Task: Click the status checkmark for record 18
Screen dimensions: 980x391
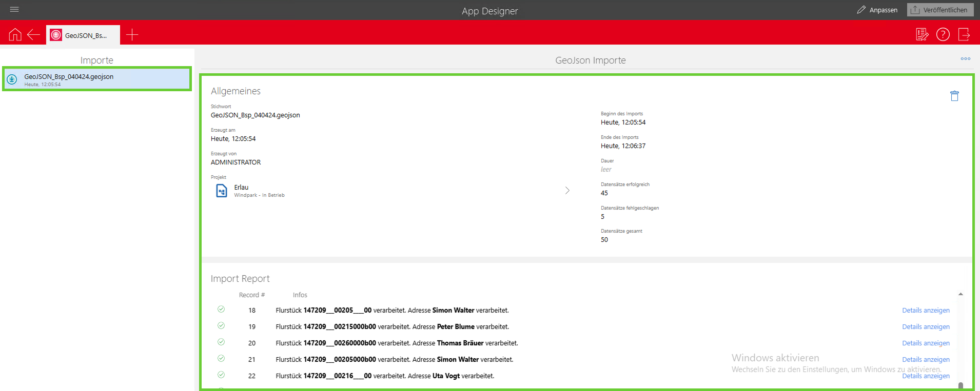Action: tap(221, 310)
